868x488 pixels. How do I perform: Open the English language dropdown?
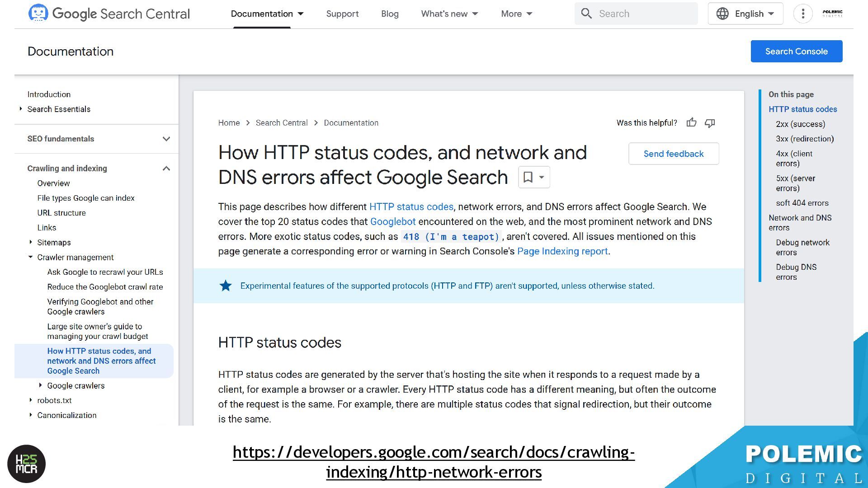tap(745, 14)
